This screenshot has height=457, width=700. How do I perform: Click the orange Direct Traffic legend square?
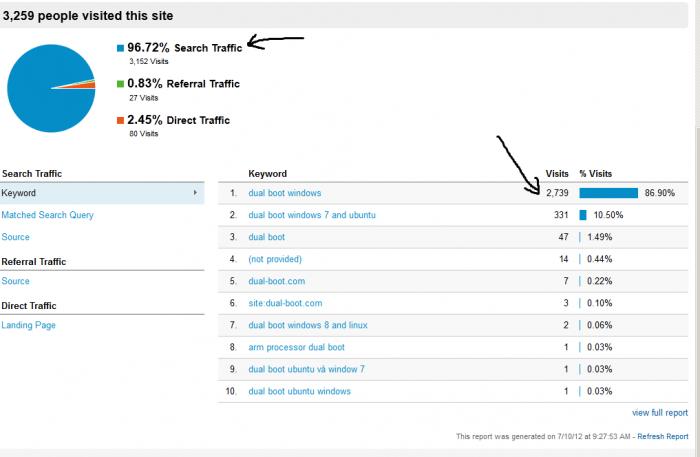click(x=120, y=120)
